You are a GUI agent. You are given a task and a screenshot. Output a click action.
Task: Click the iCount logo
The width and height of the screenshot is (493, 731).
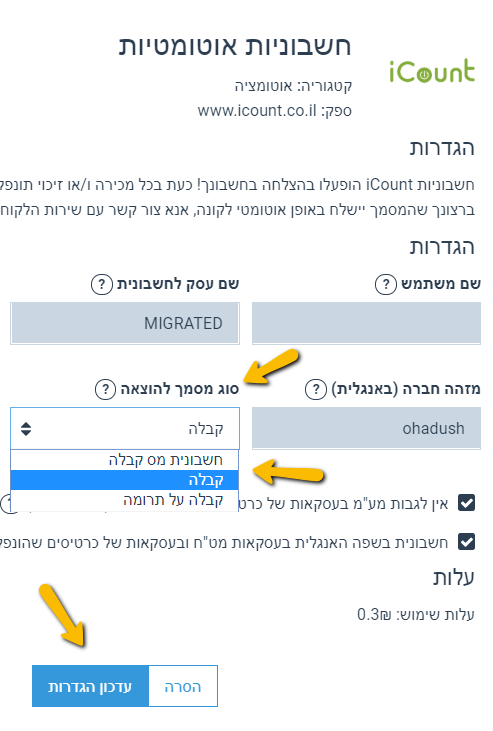point(432,71)
